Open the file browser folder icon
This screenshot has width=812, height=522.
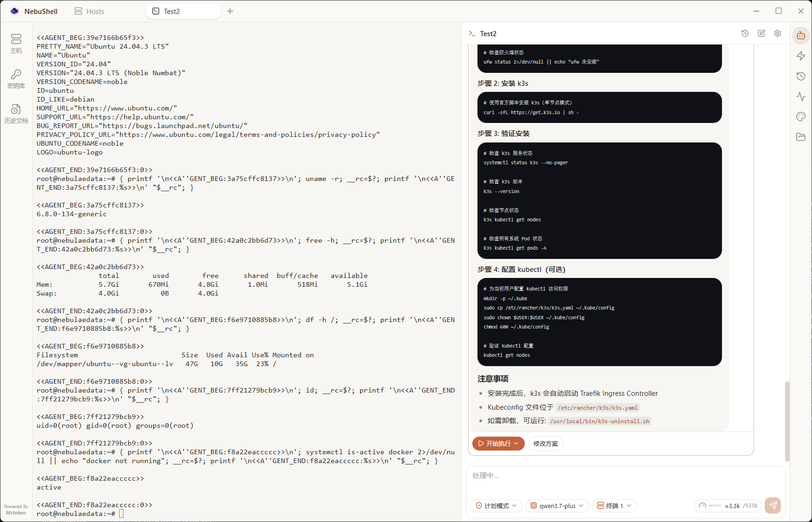(801, 137)
